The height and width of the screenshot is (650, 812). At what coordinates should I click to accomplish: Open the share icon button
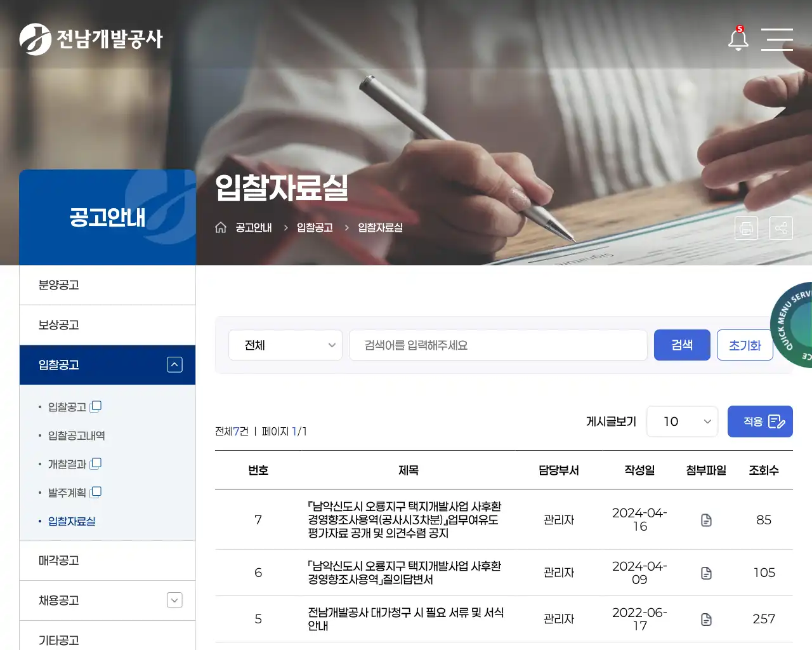pyautogui.click(x=781, y=228)
